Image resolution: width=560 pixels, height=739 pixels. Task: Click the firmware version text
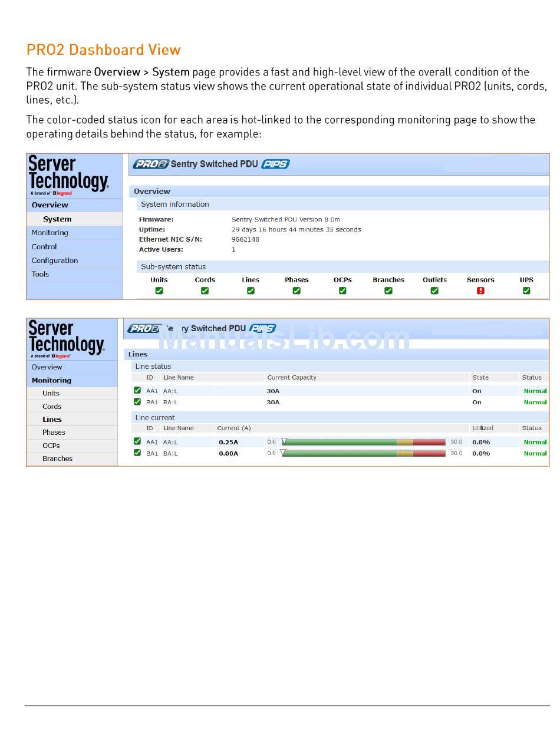[x=286, y=219]
